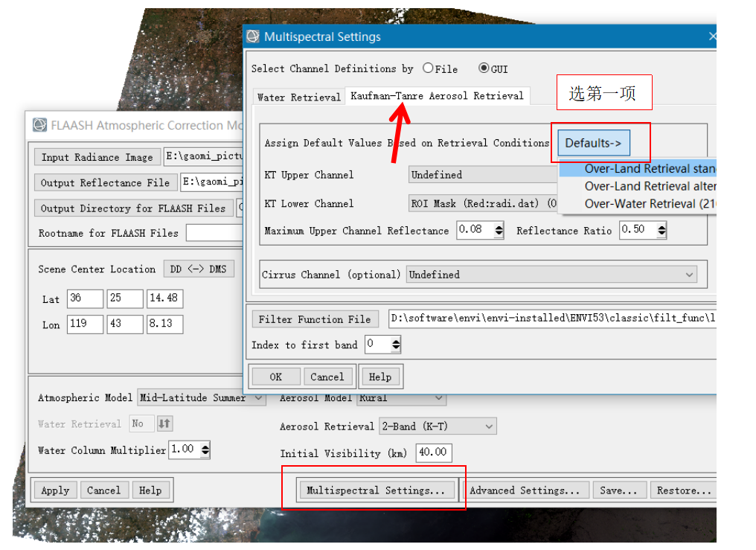Open the KT Upper Channel dropdown
The height and width of the screenshot is (550, 756).
click(x=483, y=174)
